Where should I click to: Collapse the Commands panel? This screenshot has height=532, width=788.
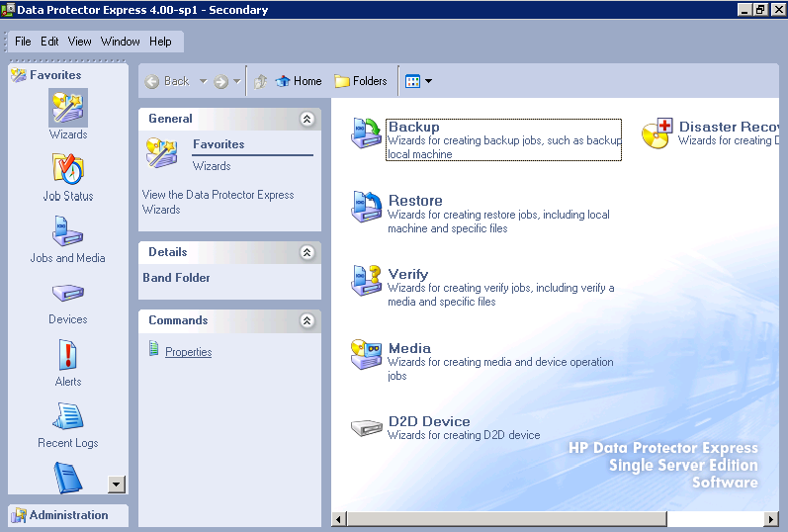(x=307, y=320)
